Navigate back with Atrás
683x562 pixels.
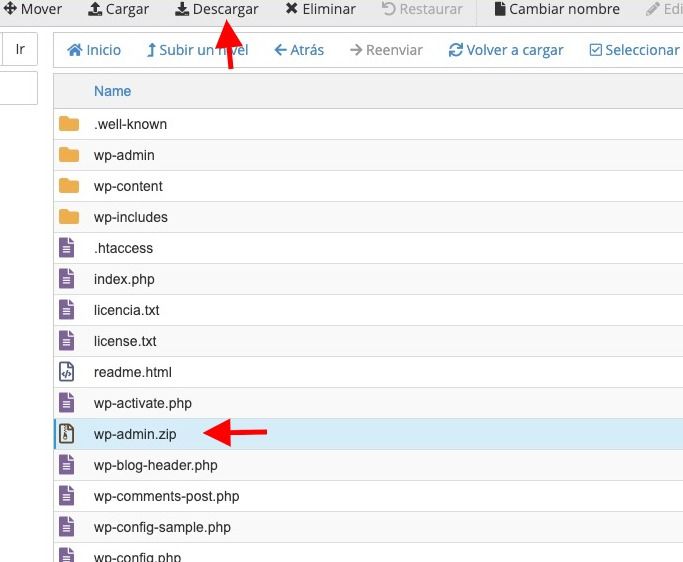(299, 50)
